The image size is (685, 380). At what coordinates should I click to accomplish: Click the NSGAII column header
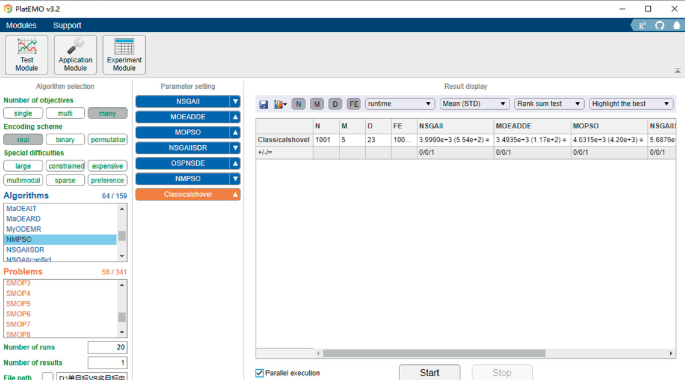[455, 126]
